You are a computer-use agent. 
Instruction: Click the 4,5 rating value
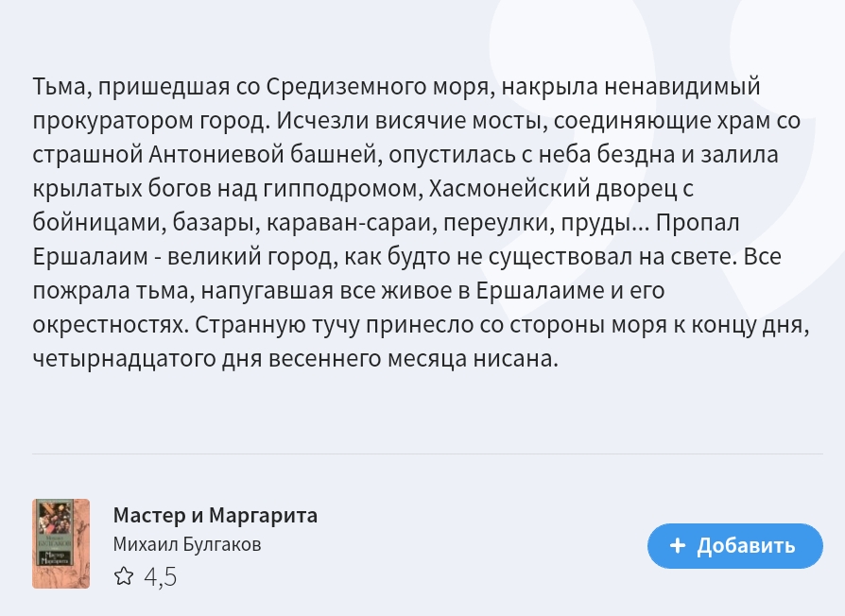160,576
